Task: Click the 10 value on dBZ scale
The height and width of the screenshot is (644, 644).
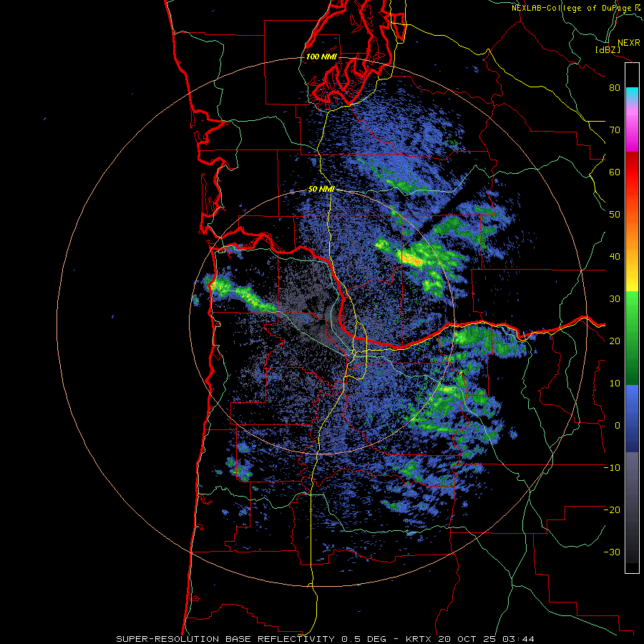Action: [615, 384]
